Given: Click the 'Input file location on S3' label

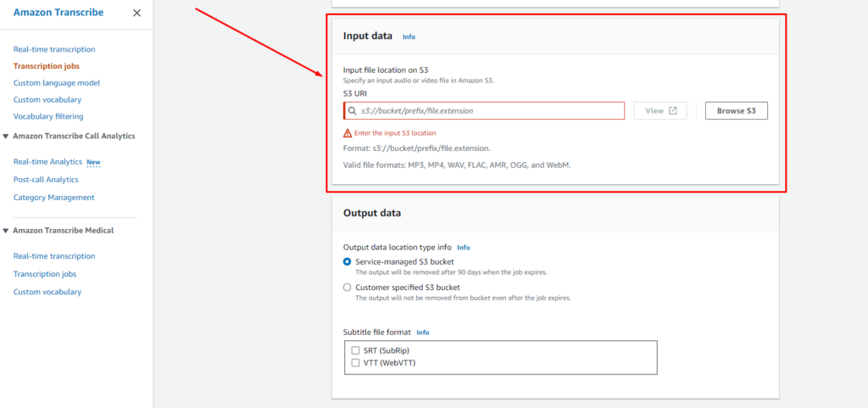Looking at the screenshot, I should (386, 70).
